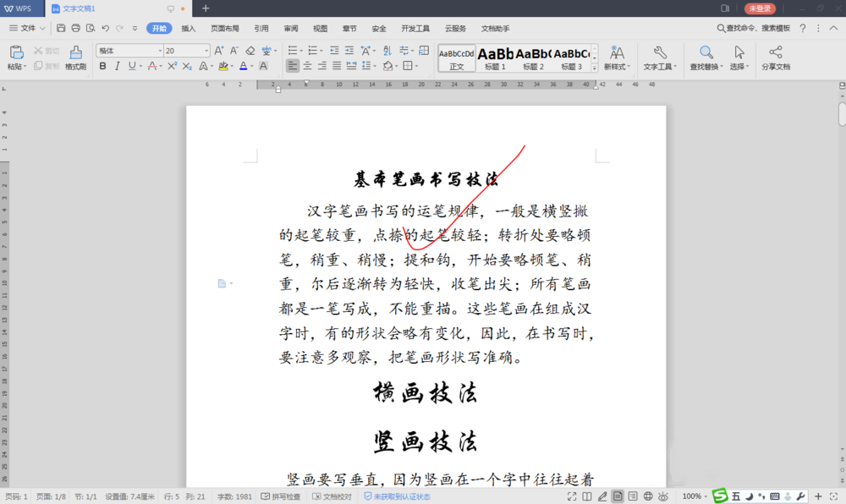Open the Page Layout tab
The width and height of the screenshot is (846, 504).
point(224,29)
